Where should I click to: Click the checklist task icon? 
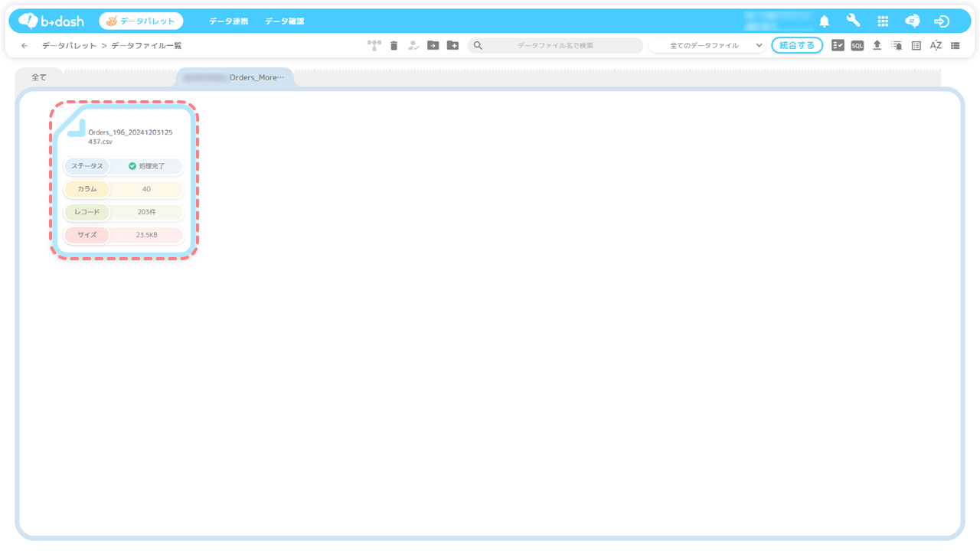pos(838,46)
